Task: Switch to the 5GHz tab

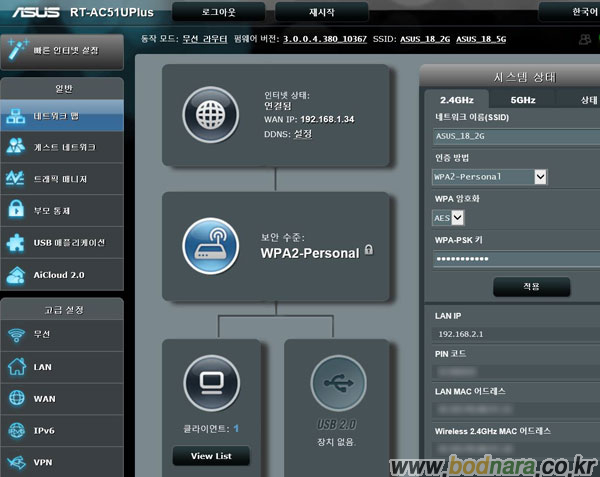Action: 523,100
